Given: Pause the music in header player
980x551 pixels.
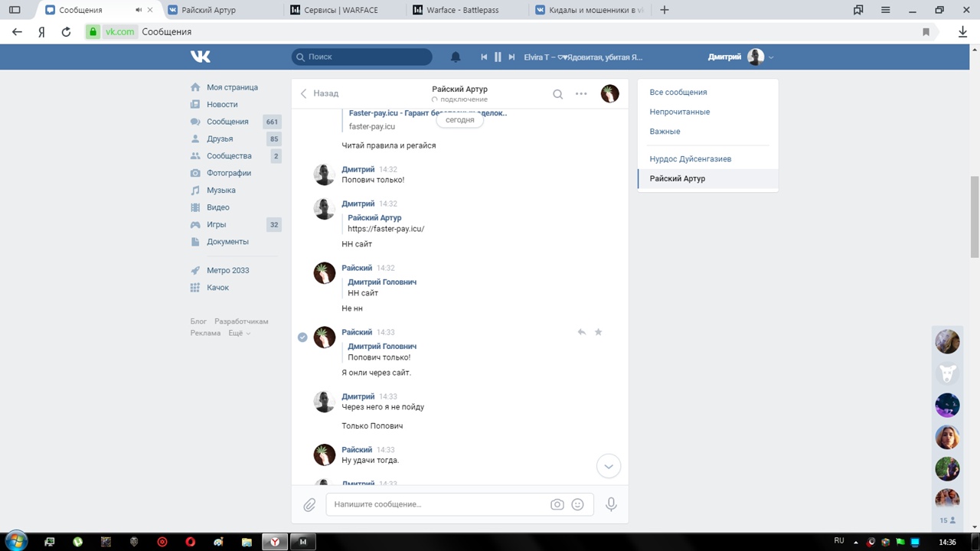Looking at the screenshot, I should click(x=498, y=57).
